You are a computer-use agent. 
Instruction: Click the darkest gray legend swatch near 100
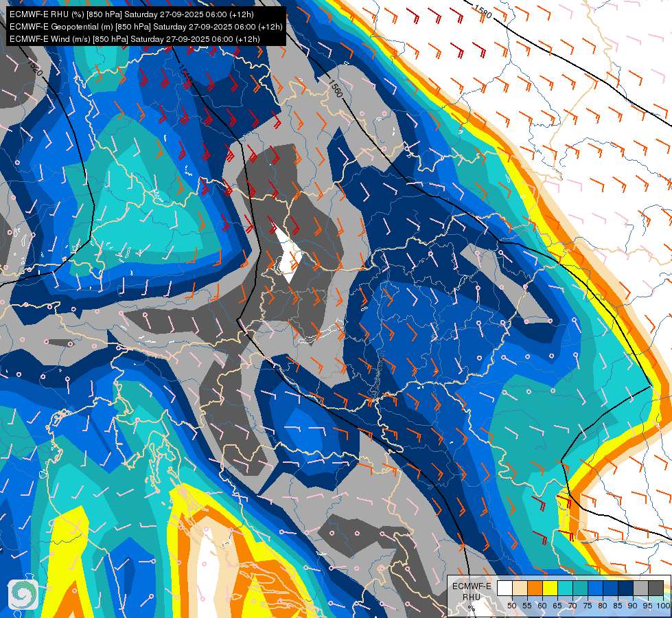tap(656, 588)
